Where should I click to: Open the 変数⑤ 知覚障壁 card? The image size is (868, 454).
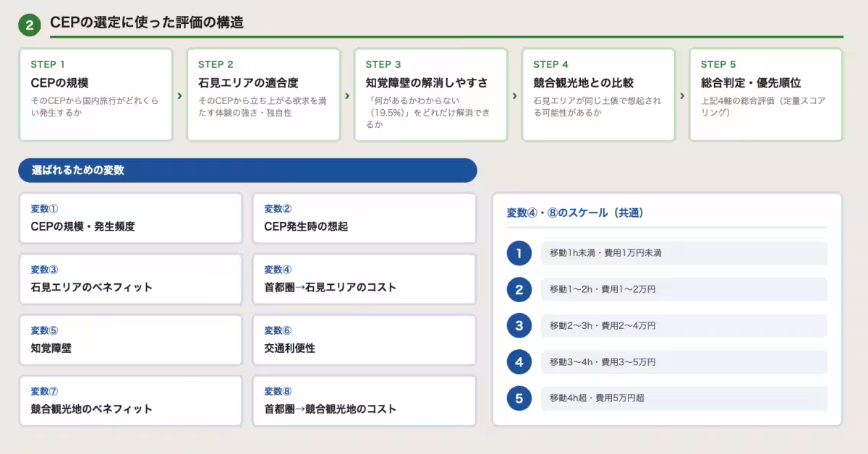tap(130, 340)
